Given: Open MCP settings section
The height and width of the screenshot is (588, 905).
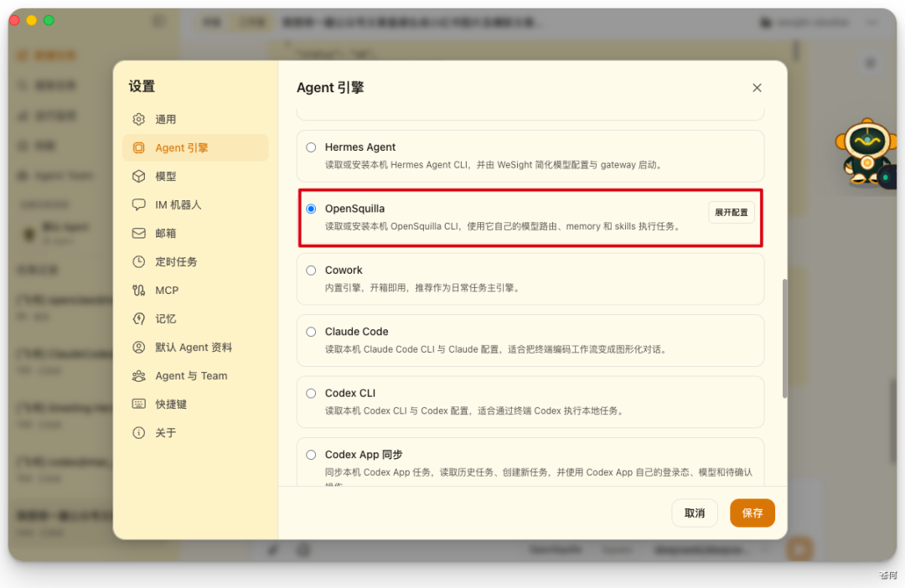Looking at the screenshot, I should [195, 291].
